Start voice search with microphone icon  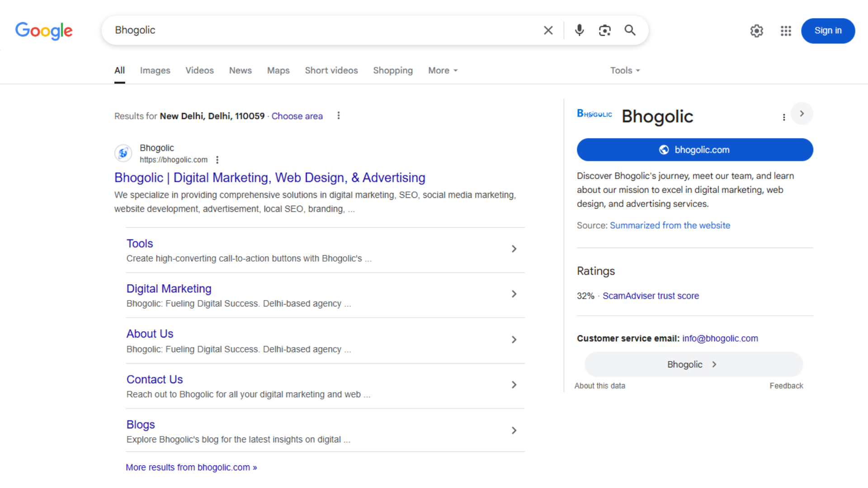(579, 30)
